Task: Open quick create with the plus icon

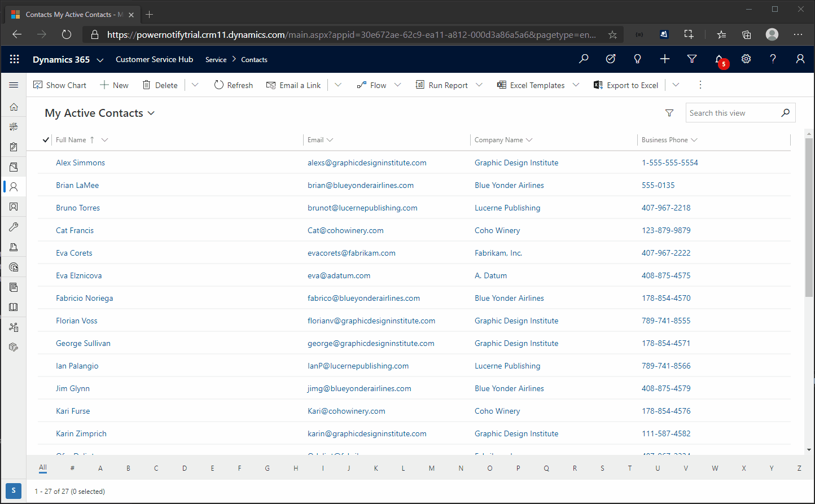Action: (664, 59)
